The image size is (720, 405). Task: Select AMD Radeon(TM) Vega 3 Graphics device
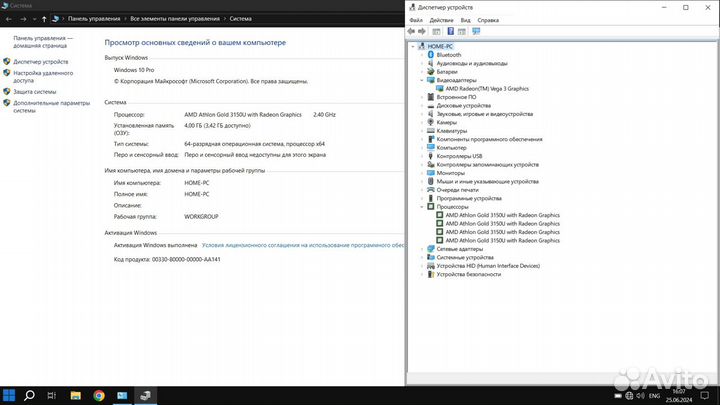pos(487,89)
